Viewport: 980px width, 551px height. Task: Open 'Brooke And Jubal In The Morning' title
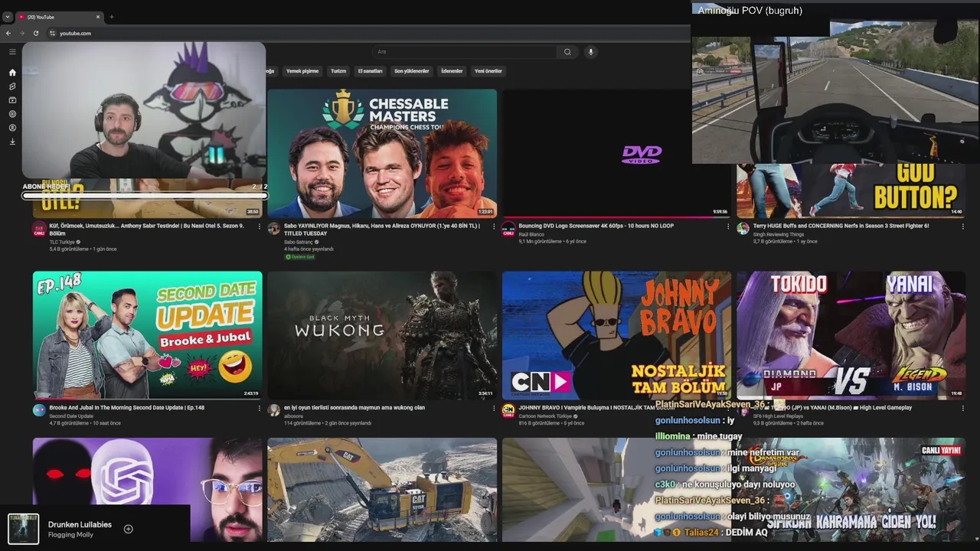point(126,408)
